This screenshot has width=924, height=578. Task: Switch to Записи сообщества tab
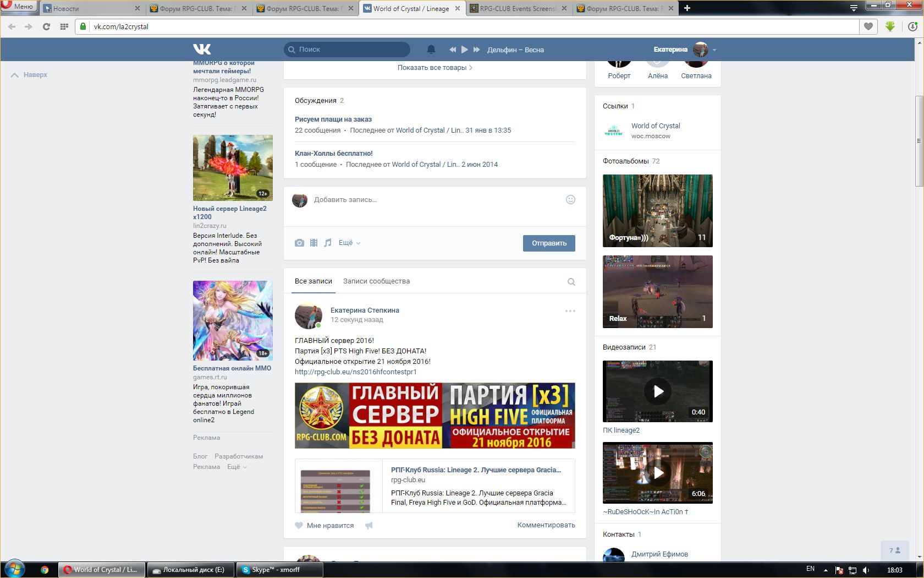coord(376,281)
